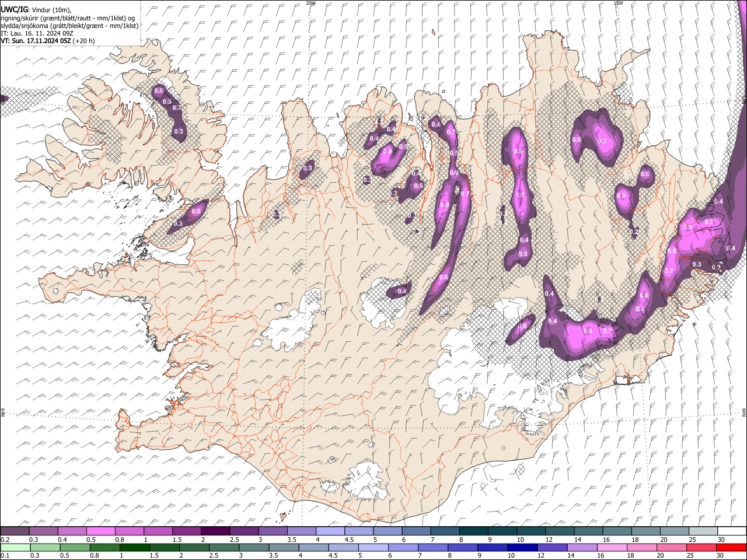Pick the deep blue bottom-row swatch between 10 and 12

[522, 547]
